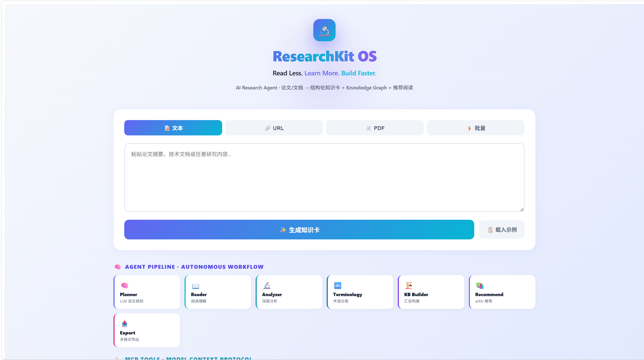Viewport: 644px width, 360px height.
Task: Click the 生成知识卡 generate button
Action: 299,230
